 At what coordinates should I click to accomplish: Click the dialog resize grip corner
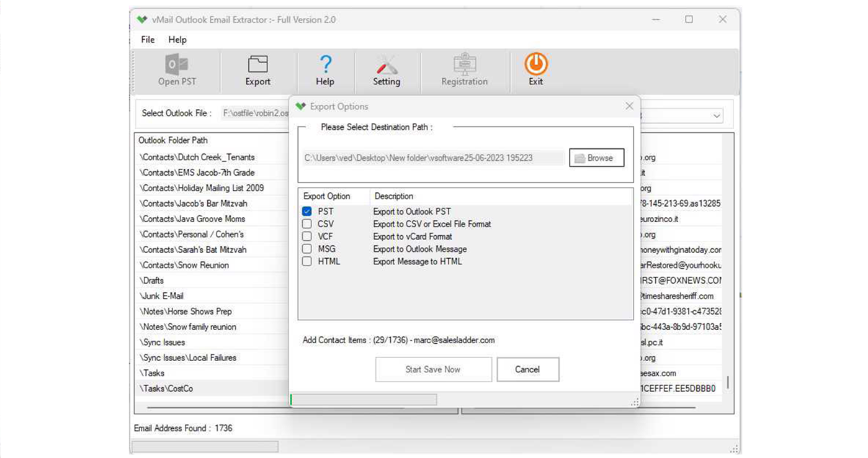tap(635, 403)
